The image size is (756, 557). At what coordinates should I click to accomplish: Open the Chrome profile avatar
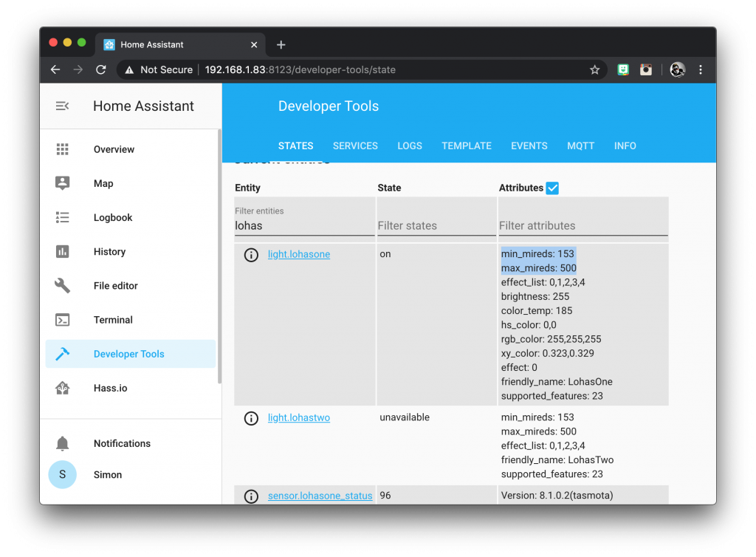click(x=678, y=70)
